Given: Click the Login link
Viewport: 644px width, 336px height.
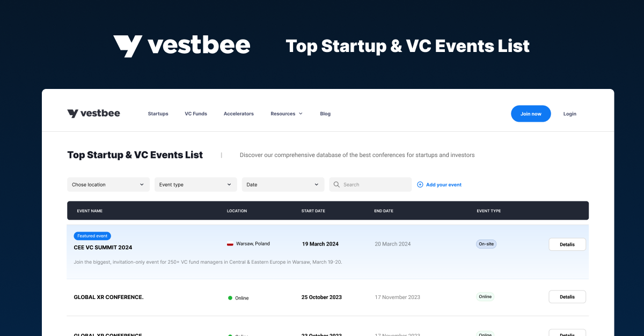Looking at the screenshot, I should (x=569, y=114).
